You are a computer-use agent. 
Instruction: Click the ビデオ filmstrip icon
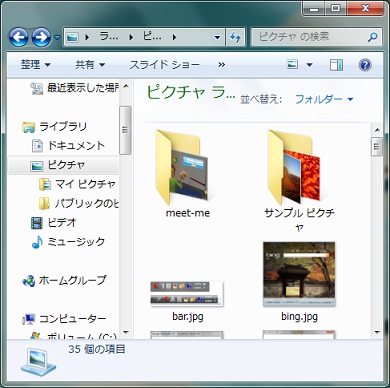[x=37, y=223]
